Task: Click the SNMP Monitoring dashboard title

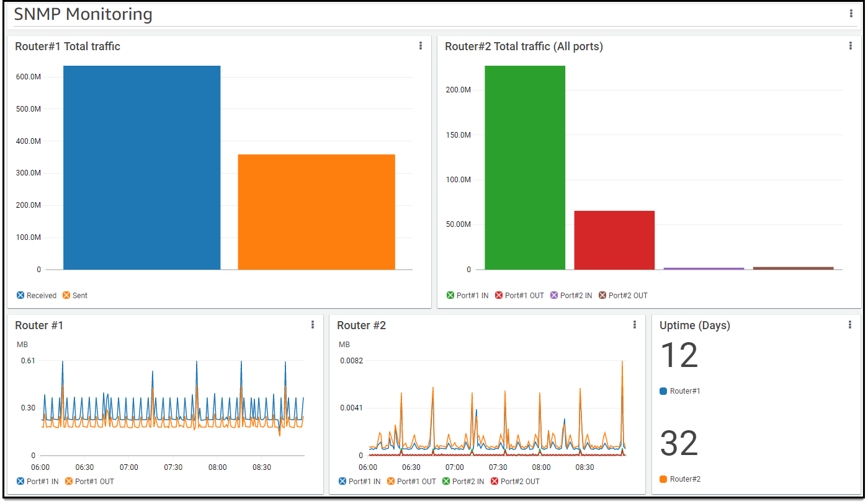Action: point(84,14)
